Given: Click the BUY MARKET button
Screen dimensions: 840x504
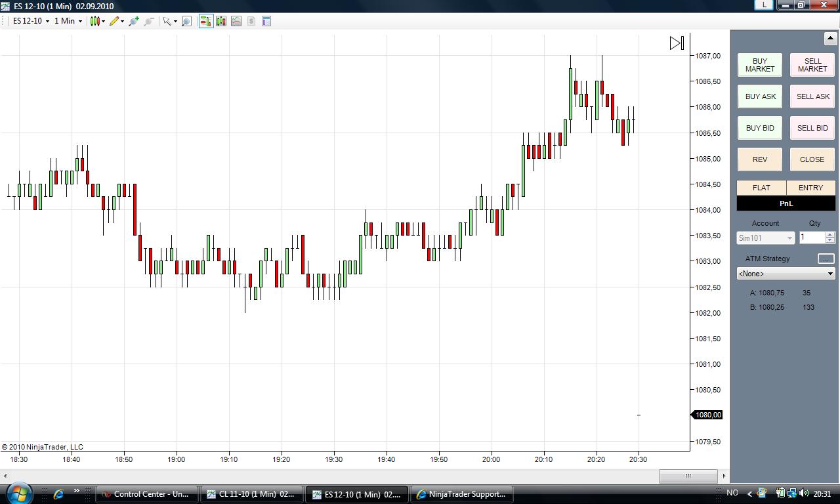Looking at the screenshot, I should 760,65.
